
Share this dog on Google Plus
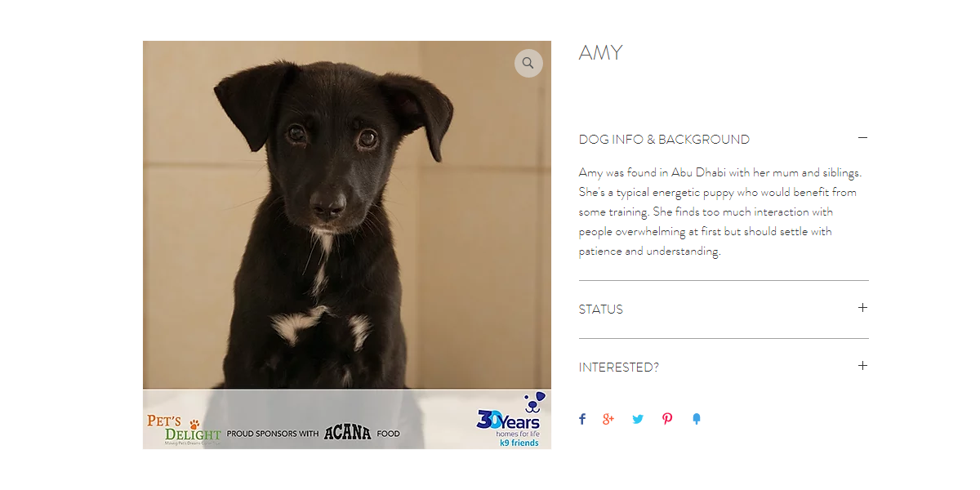coord(608,419)
